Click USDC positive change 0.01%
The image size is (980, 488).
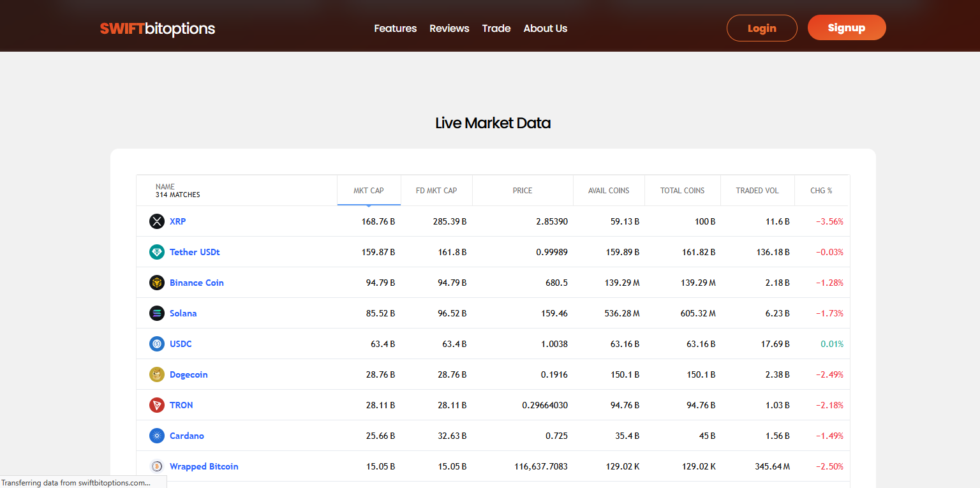point(832,344)
